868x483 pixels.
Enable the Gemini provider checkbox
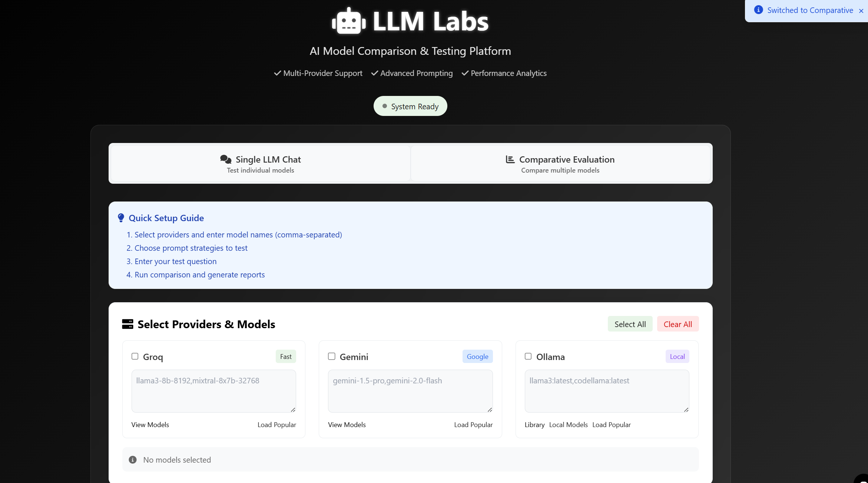click(332, 356)
